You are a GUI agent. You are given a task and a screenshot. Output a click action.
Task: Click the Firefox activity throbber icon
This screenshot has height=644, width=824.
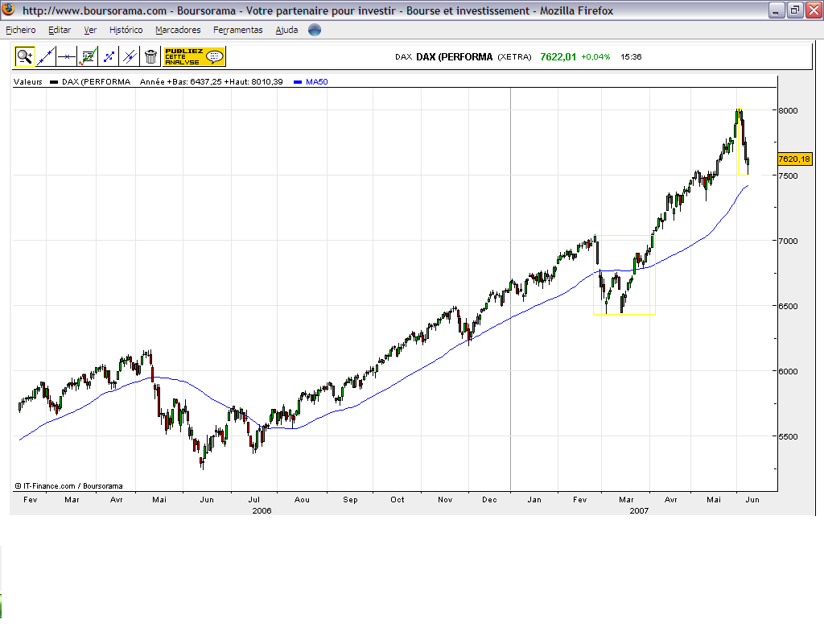(315, 30)
